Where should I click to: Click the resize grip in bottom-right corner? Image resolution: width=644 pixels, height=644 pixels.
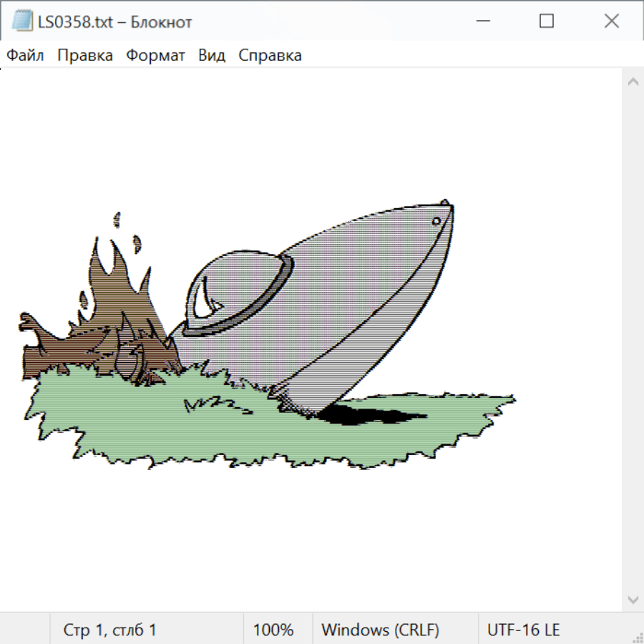pos(637,637)
